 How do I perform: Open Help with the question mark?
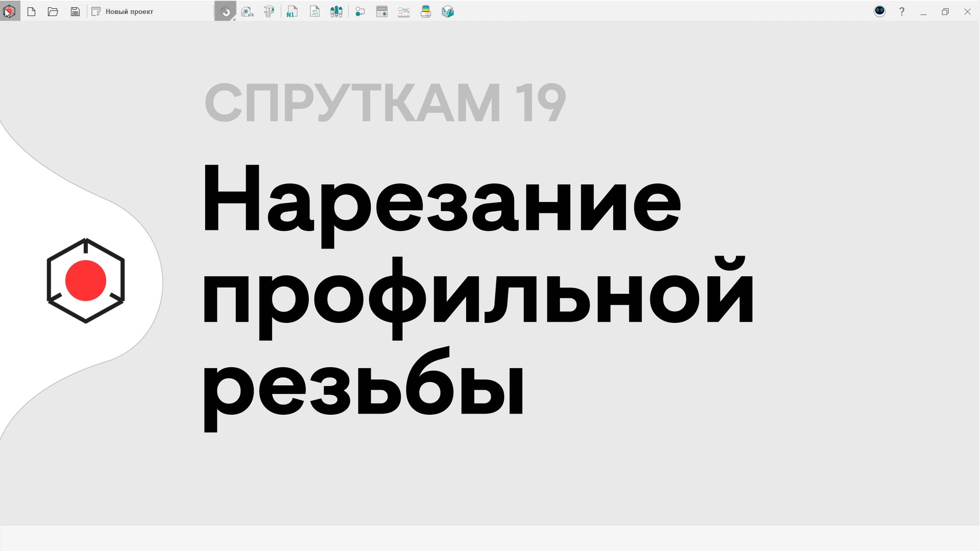pyautogui.click(x=902, y=11)
